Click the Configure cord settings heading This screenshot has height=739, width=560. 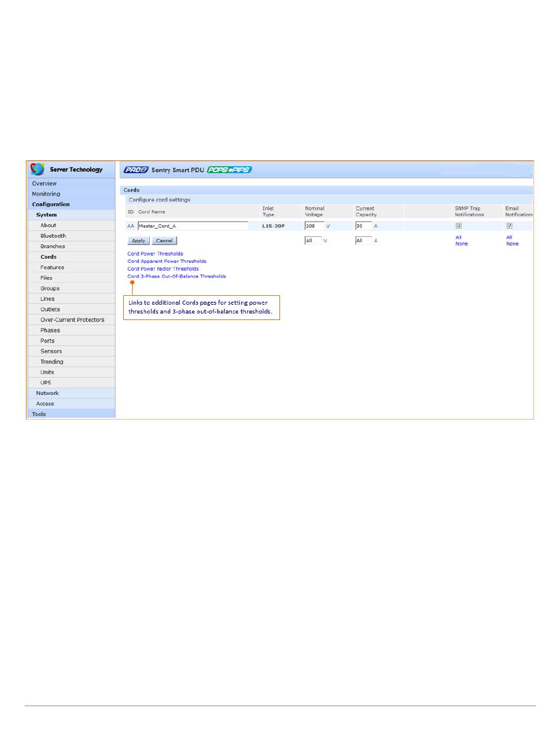[x=160, y=200]
